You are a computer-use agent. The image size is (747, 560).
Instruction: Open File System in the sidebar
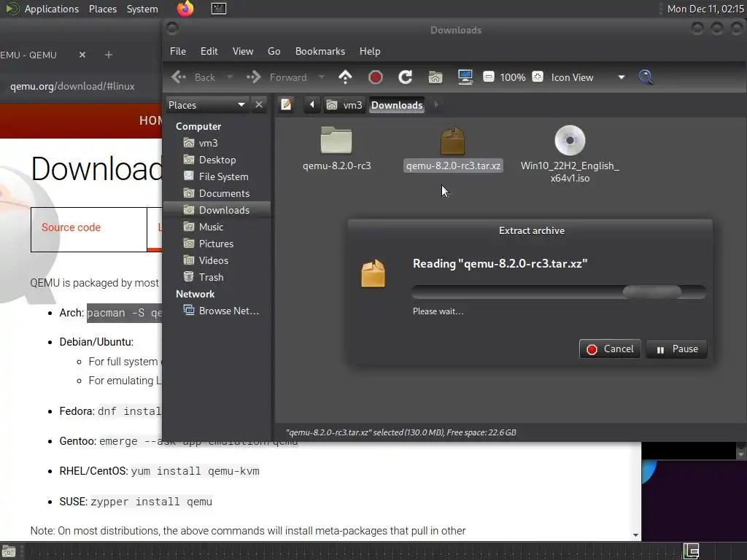(217, 176)
